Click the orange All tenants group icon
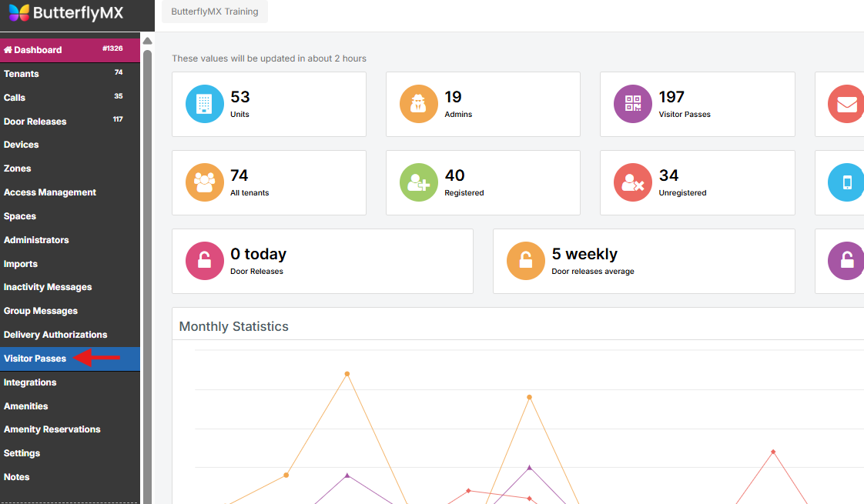Screen dimensions: 864x504 pos(205,182)
